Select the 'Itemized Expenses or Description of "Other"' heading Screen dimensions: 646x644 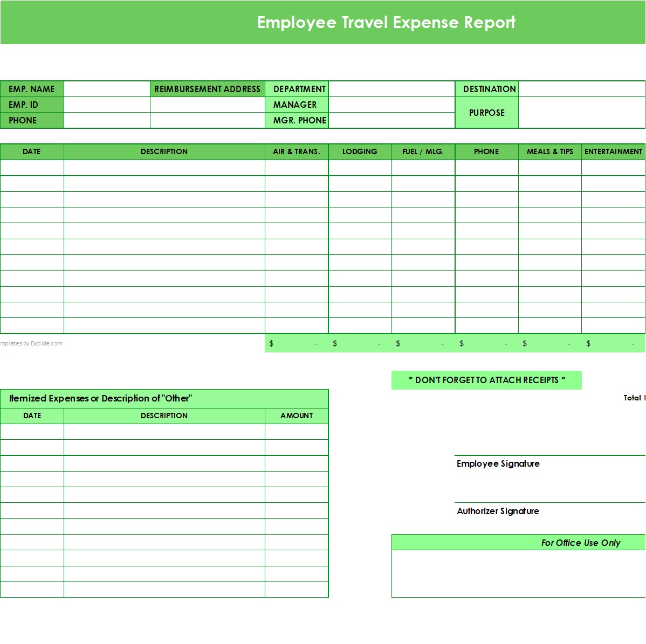point(100,398)
